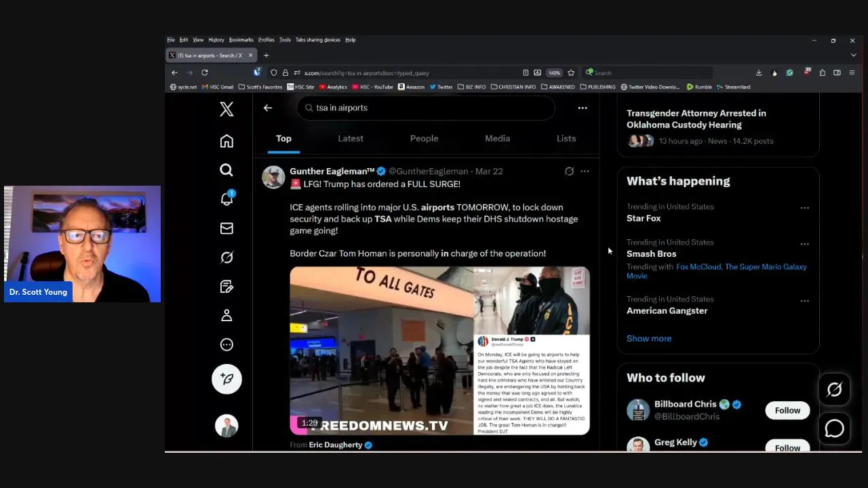Open options for American Gangster trend

(804, 301)
